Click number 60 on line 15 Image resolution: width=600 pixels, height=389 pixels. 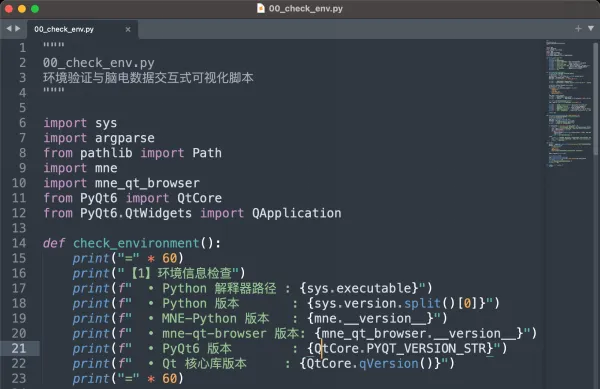(170, 258)
